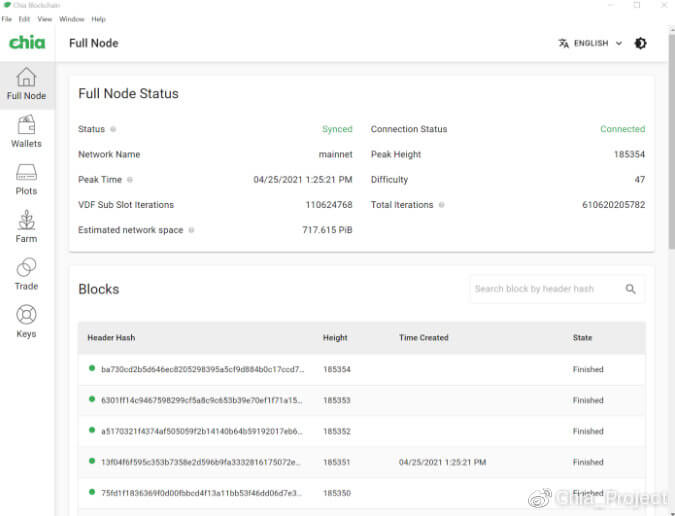Click the State column header
This screenshot has width=675, height=516.
click(x=582, y=338)
